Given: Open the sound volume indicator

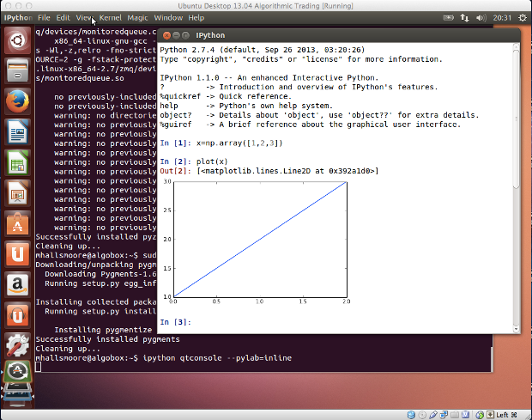Looking at the screenshot, I should tap(481, 18).
